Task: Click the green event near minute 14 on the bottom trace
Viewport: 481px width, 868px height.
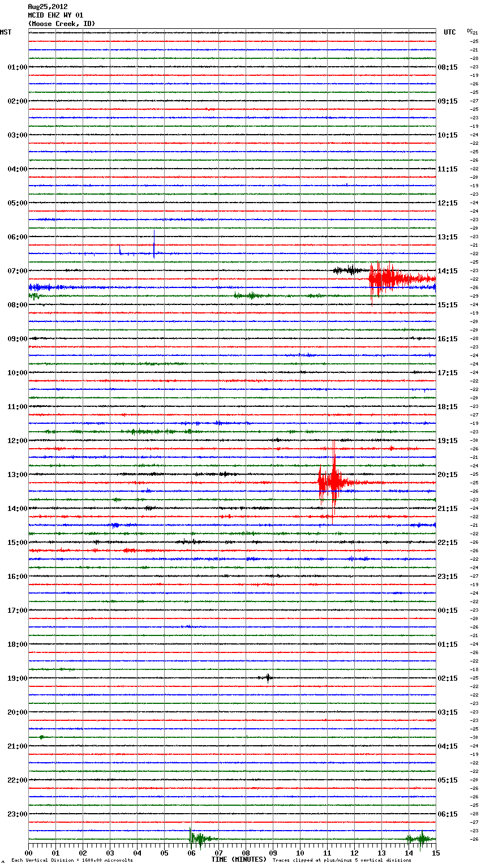Action: click(x=420, y=838)
